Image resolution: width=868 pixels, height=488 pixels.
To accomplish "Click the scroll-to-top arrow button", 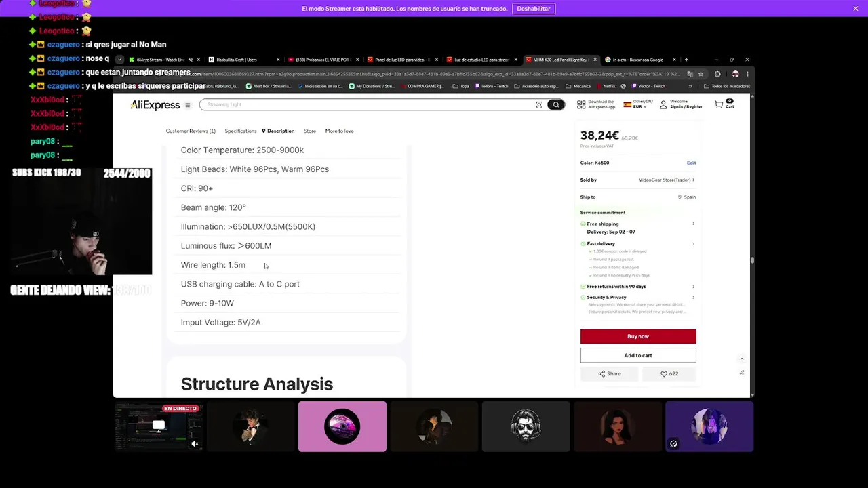I will [741, 359].
